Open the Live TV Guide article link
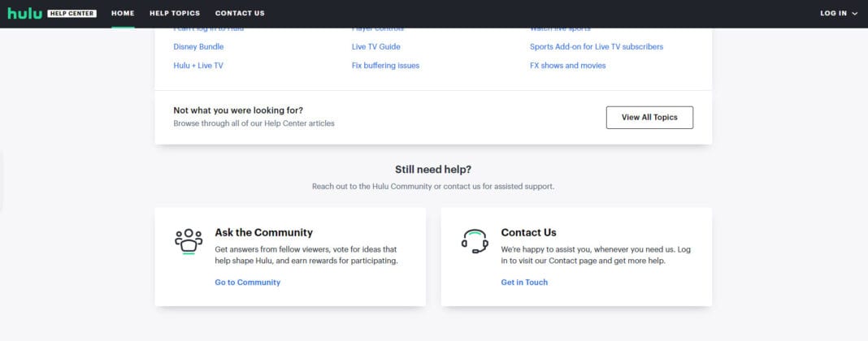This screenshot has height=341, width=868. pos(375,47)
